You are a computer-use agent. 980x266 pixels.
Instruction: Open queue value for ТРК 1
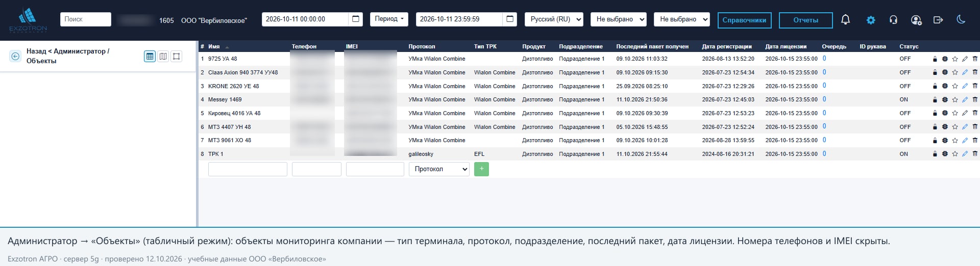[824, 153]
